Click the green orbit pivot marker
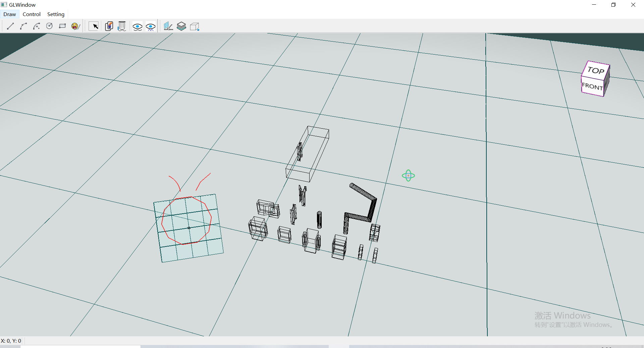The width and height of the screenshot is (644, 348). pos(408,176)
